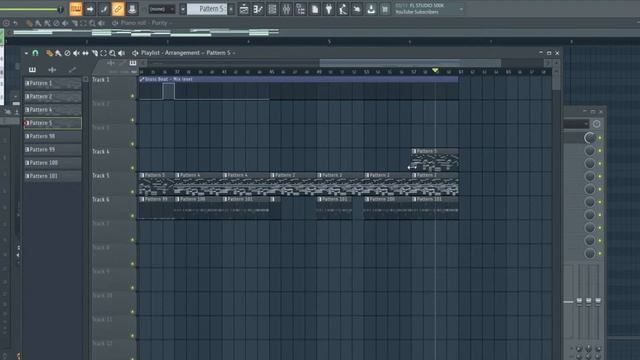Click the Piano roll - Purity title
Viewport: 640px width, 360px height.
click(144, 23)
